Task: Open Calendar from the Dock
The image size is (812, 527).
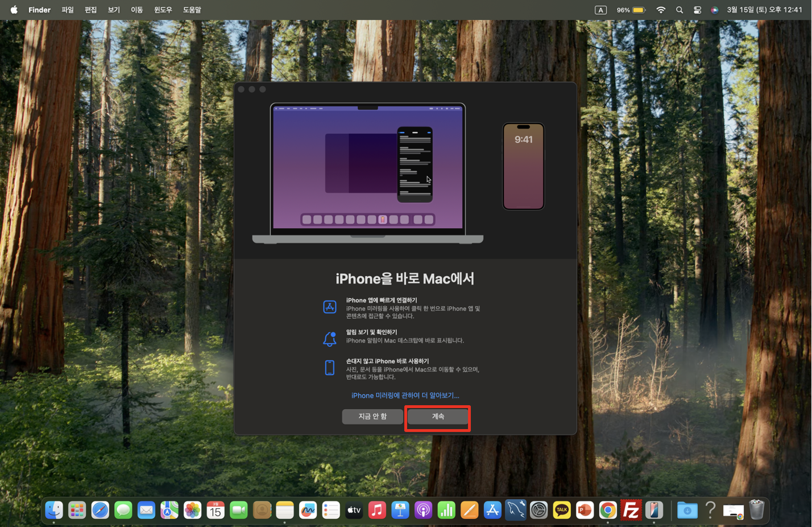Action: tap(216, 510)
